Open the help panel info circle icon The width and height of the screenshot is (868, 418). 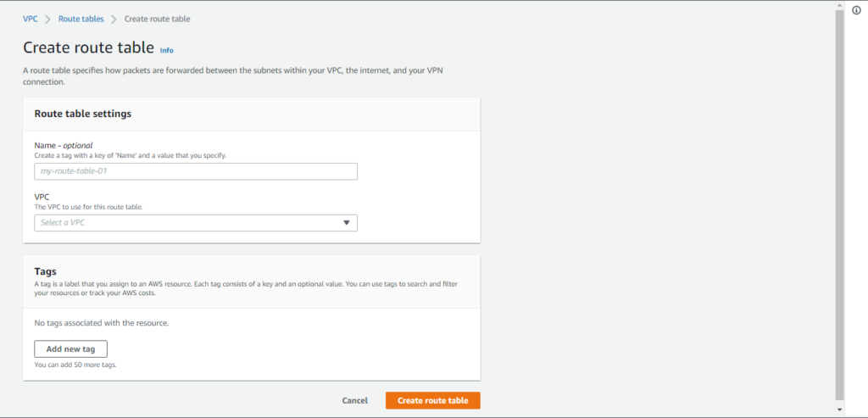856,10
